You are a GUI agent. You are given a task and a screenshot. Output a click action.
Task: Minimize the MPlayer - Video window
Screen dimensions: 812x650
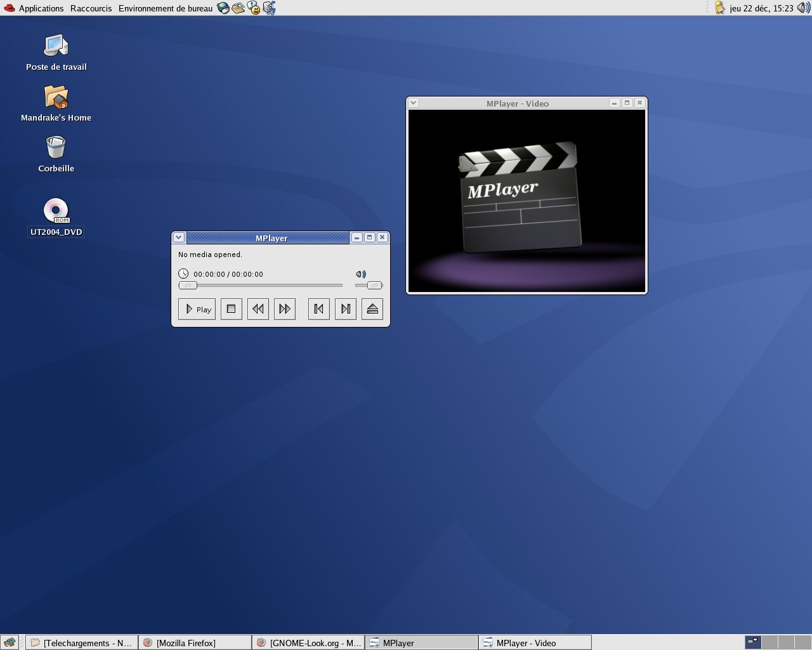point(614,103)
